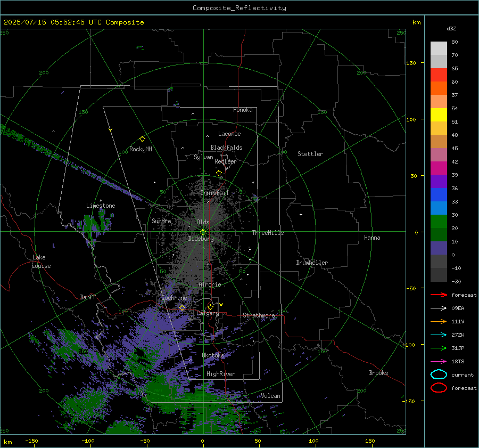The image size is (479, 448).
Task: Click the Limestone label
Action: pos(101,206)
